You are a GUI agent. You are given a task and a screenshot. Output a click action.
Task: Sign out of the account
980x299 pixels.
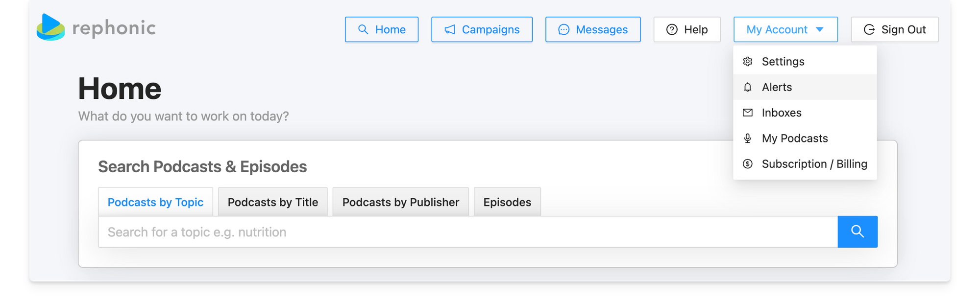tap(894, 30)
